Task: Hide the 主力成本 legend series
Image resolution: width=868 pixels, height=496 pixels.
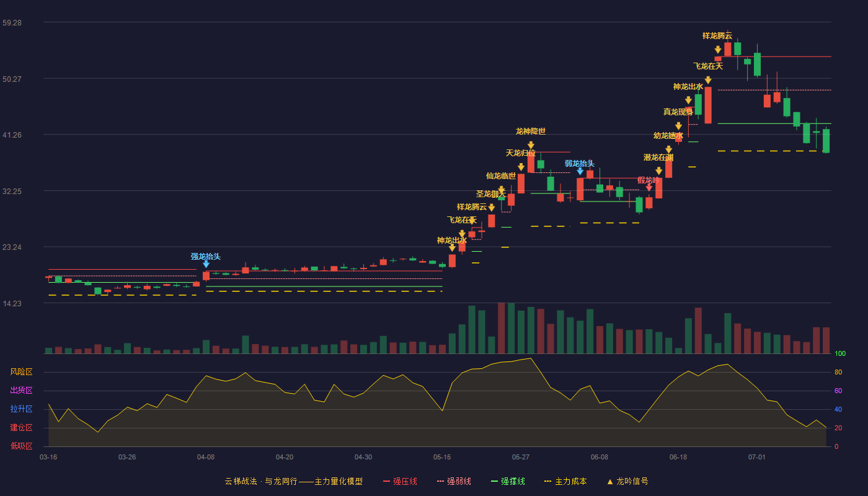Action: click(565, 481)
